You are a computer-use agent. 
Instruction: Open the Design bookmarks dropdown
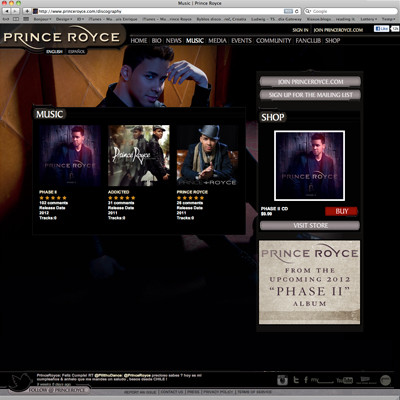[64, 19]
